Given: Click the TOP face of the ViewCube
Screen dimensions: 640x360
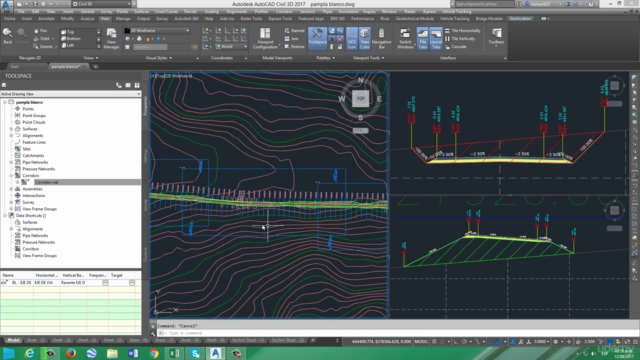Looking at the screenshot, I should (x=360, y=98).
